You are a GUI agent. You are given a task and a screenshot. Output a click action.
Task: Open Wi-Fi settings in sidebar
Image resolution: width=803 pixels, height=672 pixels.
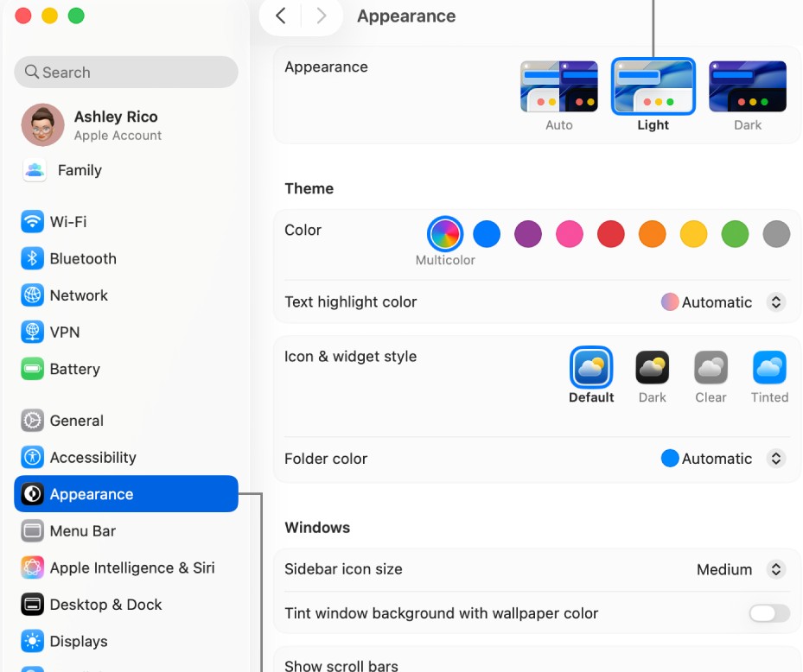click(x=67, y=222)
